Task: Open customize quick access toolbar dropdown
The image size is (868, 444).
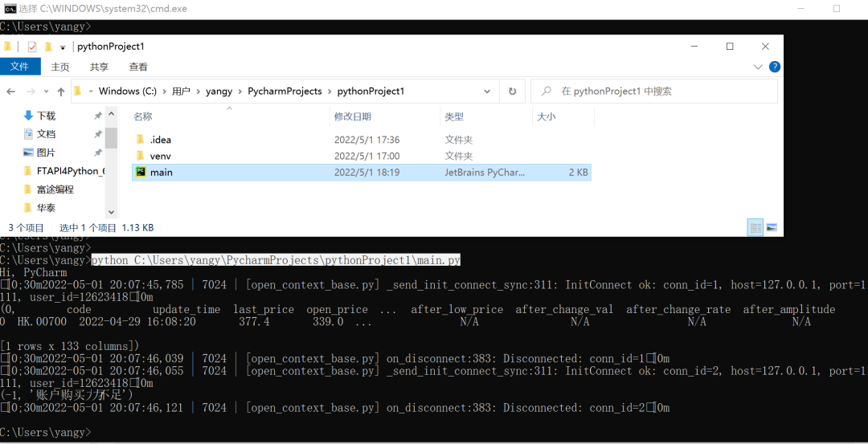Action: pyautogui.click(x=63, y=47)
